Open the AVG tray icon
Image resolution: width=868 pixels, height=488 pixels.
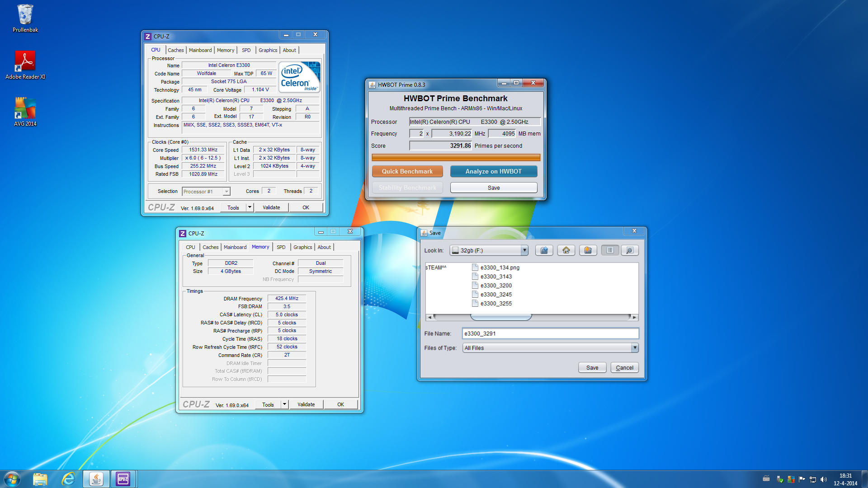pyautogui.click(x=791, y=479)
